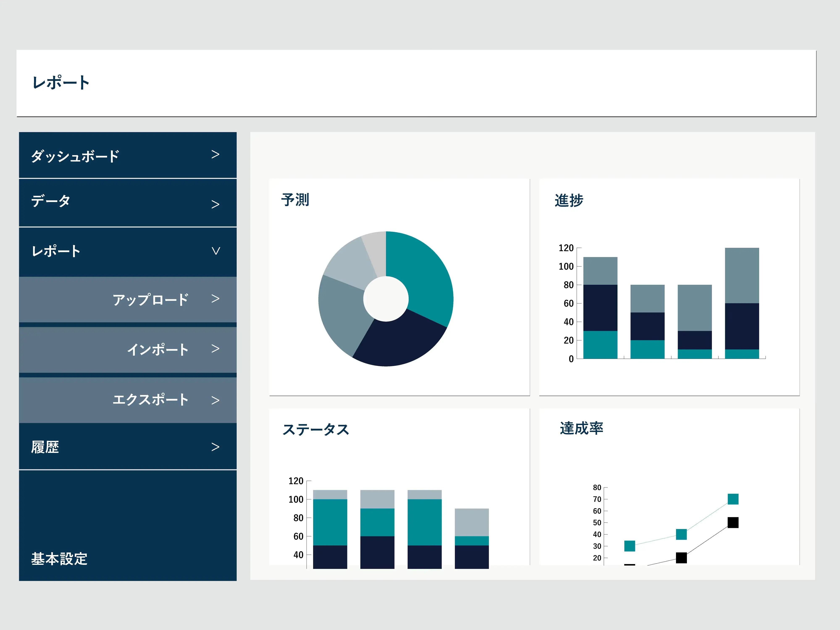Image resolution: width=840 pixels, height=630 pixels.
Task: Click the 履歴 menu label
Action: coord(45,447)
